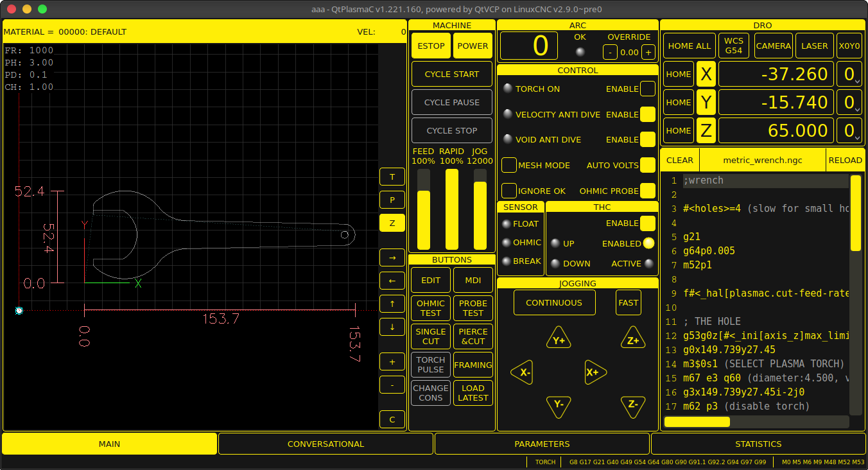
Task: Select the X axis label button
Action: pos(706,74)
